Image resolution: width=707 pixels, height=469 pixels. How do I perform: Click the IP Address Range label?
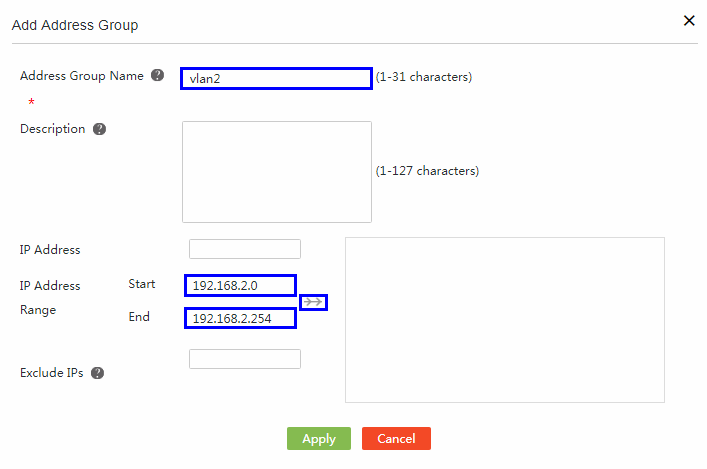pos(50,298)
